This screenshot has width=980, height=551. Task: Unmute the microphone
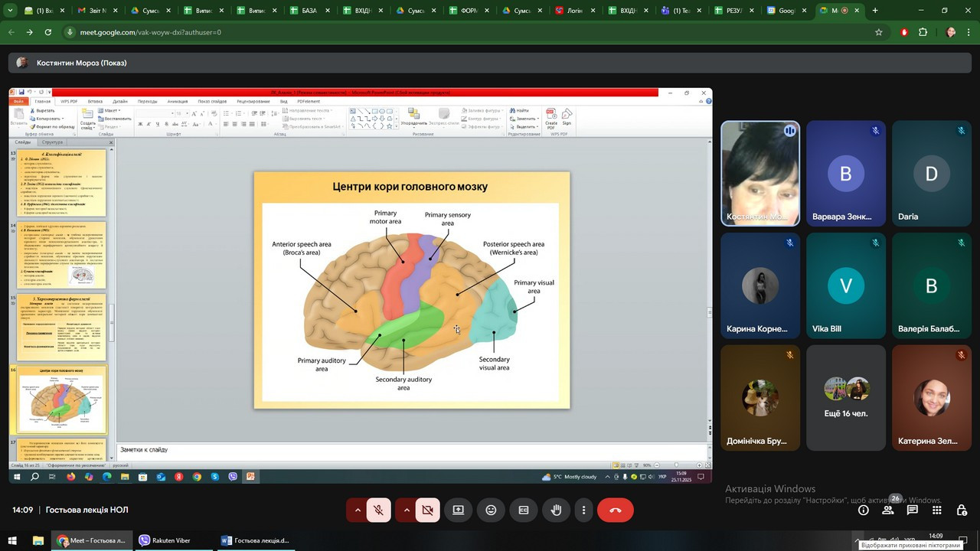pos(378,510)
